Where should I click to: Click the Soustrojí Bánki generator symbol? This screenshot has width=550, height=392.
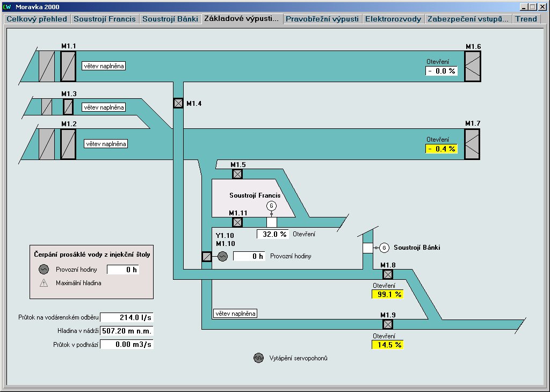point(384,248)
